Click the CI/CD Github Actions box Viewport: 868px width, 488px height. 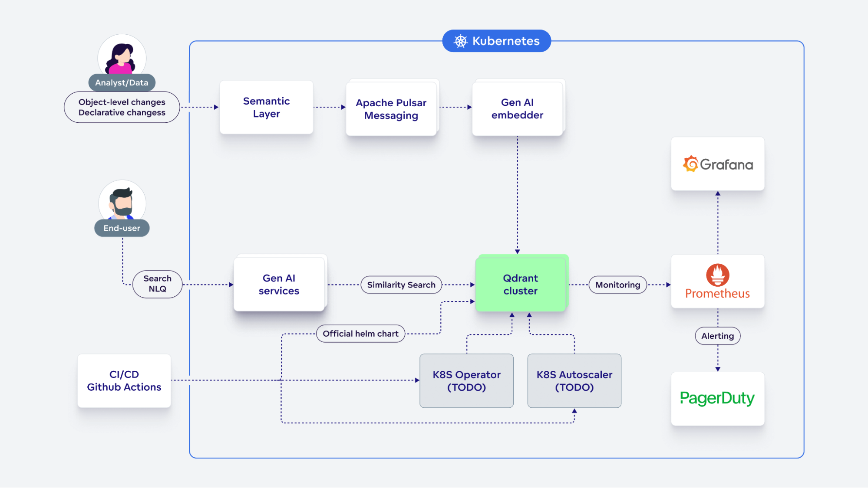coord(124,380)
